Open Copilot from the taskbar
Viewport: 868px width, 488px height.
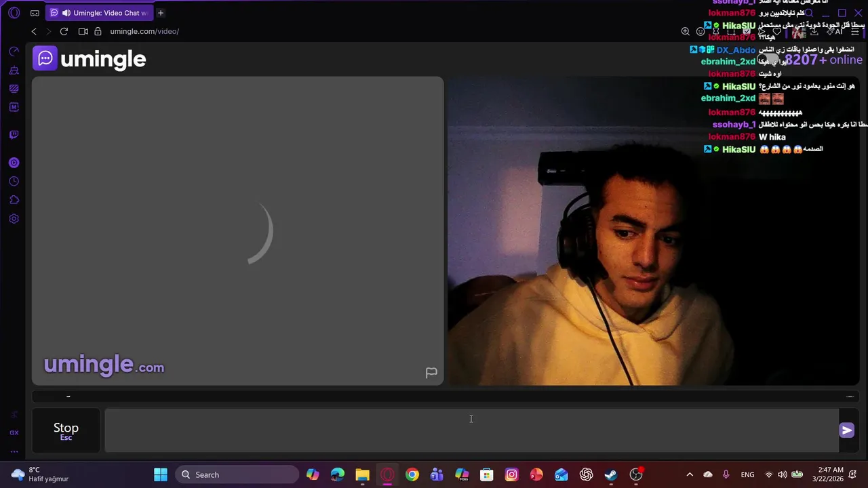click(313, 474)
